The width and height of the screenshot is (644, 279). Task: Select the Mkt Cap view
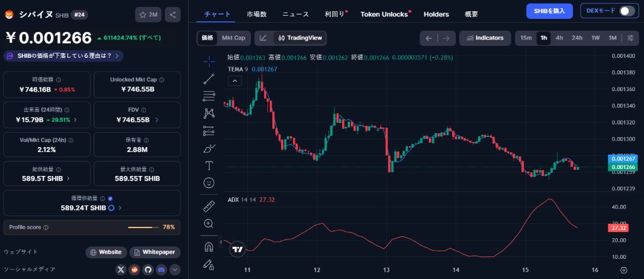click(234, 38)
